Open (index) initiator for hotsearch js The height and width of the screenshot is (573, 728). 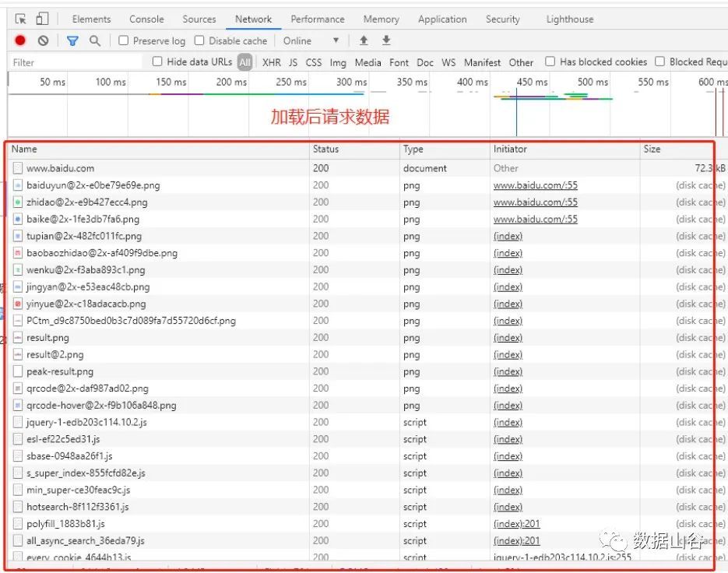tap(508, 507)
